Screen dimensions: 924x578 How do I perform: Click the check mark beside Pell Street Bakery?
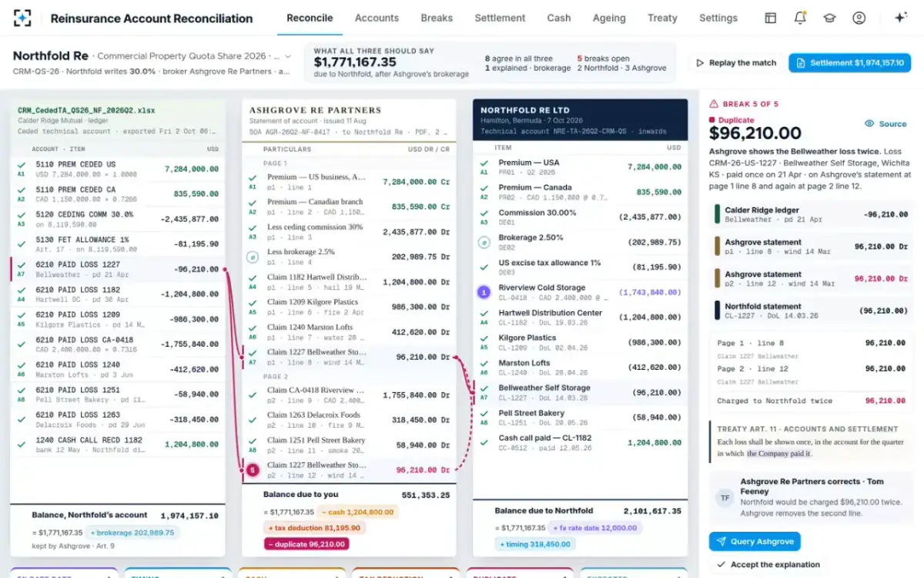click(484, 413)
